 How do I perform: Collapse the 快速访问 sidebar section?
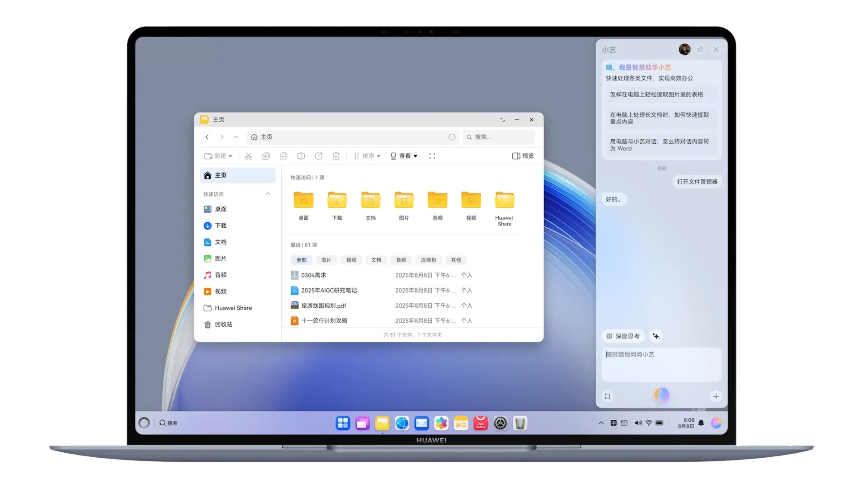[x=268, y=194]
